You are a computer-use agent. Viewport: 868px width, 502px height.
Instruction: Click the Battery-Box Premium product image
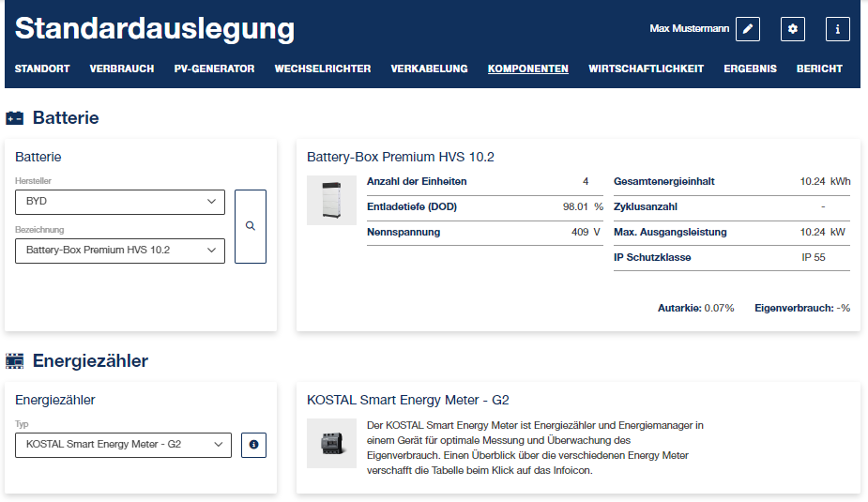[x=331, y=201]
